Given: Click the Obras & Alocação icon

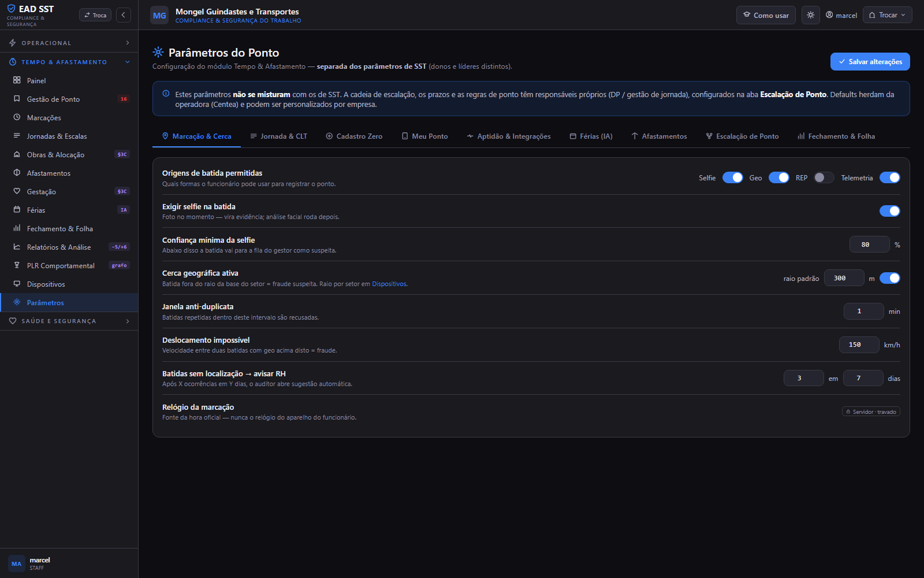Looking at the screenshot, I should (17, 154).
